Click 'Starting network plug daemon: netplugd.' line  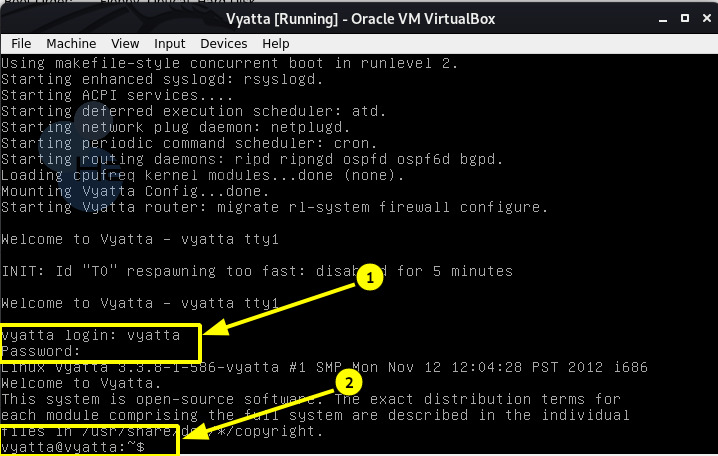(x=176, y=127)
